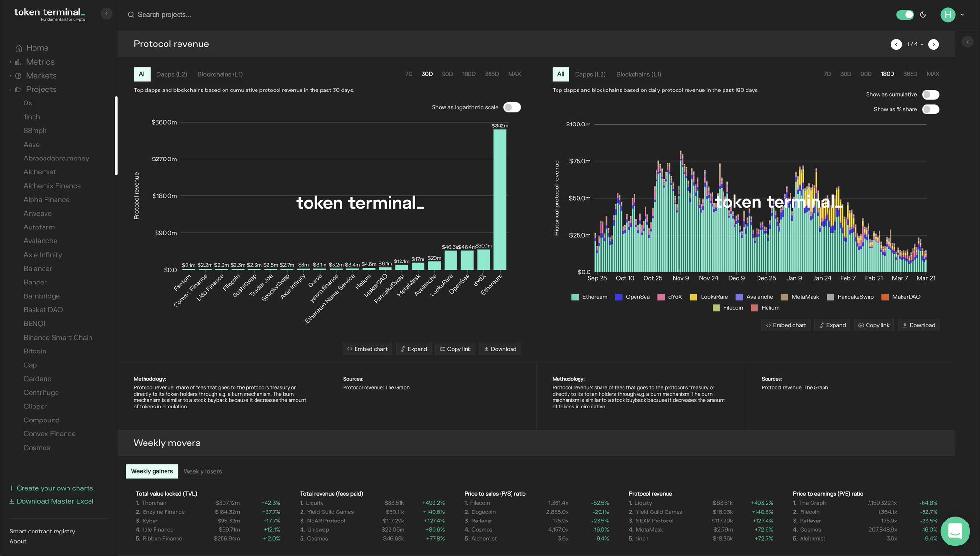The width and height of the screenshot is (980, 556).
Task: Expand the historical revenue chart
Action: tap(833, 325)
